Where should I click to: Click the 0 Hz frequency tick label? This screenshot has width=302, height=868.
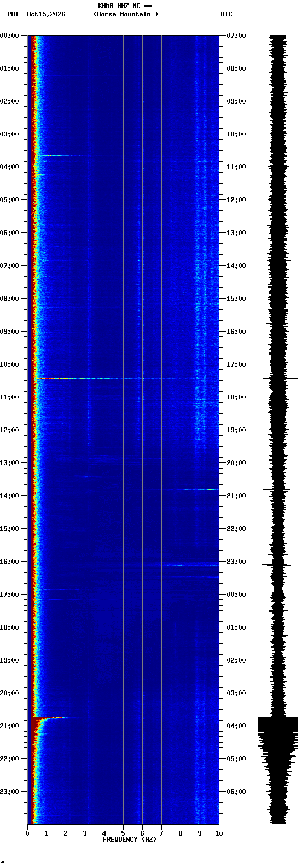click(x=27, y=833)
